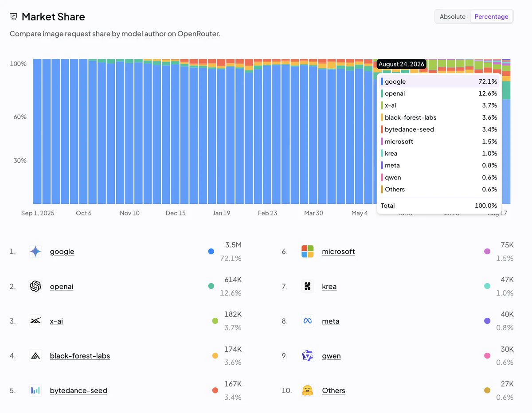Click the gold dot beside Others 27K
This screenshot has width=532, height=413.
(487, 390)
